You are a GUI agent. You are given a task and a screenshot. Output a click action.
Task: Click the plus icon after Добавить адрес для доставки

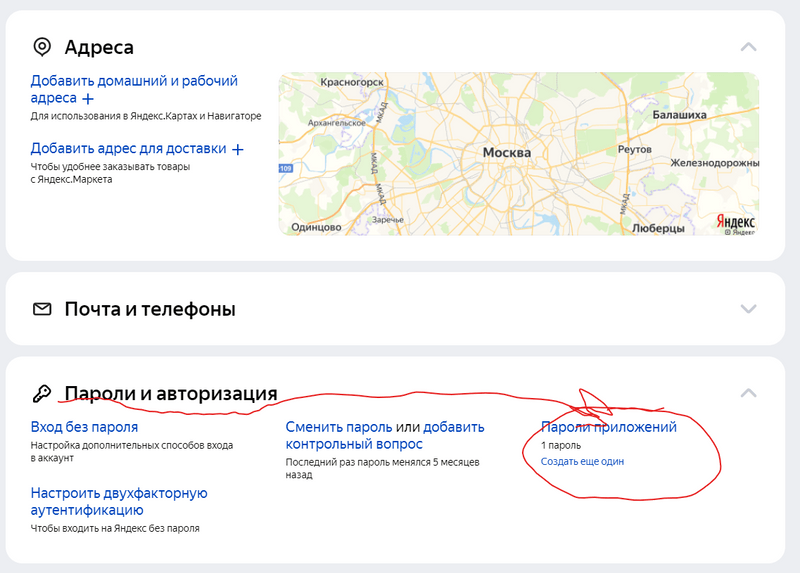(x=238, y=149)
